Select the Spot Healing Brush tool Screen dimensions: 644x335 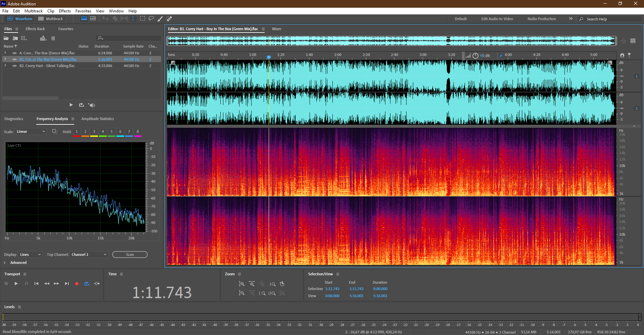pos(169,19)
